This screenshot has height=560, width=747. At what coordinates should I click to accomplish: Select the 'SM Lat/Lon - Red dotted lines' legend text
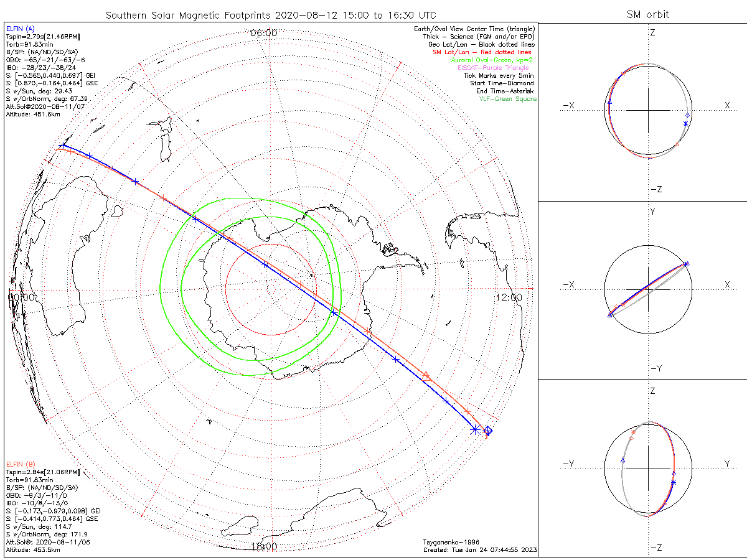coord(482,52)
